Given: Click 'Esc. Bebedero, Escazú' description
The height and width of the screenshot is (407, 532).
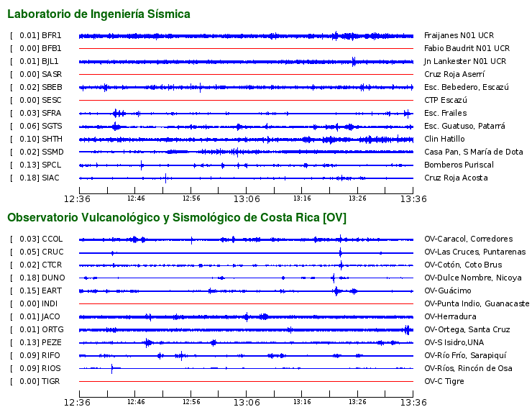Looking at the screenshot, I should pyautogui.click(x=467, y=87).
